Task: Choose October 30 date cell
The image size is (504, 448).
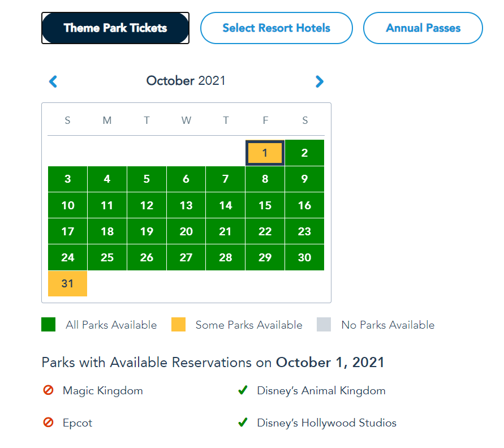Action: [304, 257]
